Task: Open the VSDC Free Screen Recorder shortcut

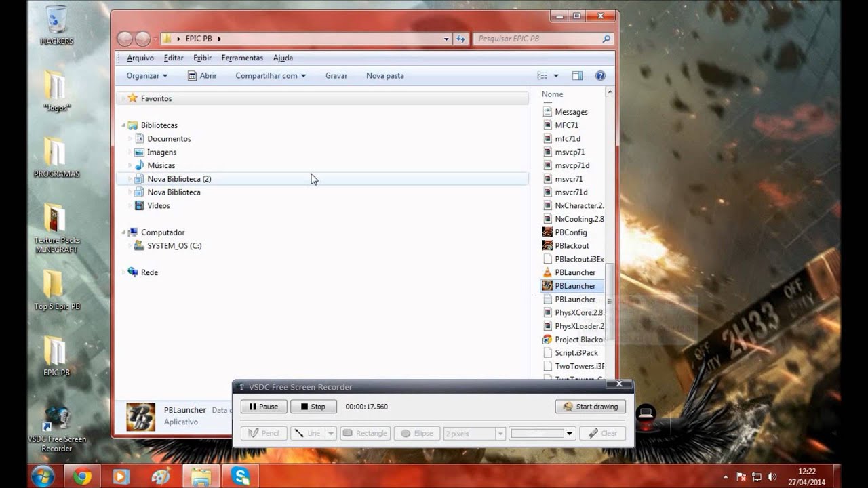Action: [x=56, y=429]
